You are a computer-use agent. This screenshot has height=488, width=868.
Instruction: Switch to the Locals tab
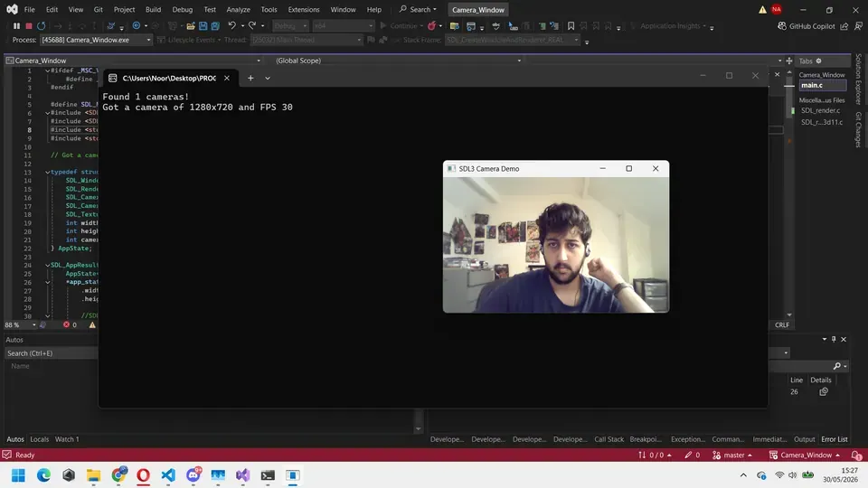click(x=39, y=439)
